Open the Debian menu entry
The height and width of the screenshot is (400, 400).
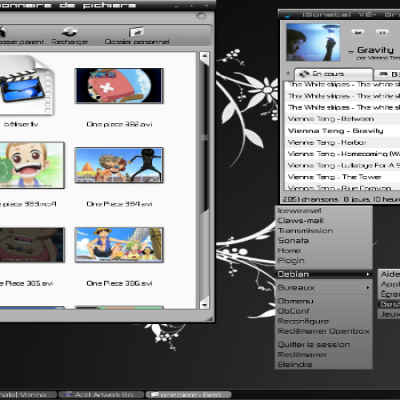[324, 274]
